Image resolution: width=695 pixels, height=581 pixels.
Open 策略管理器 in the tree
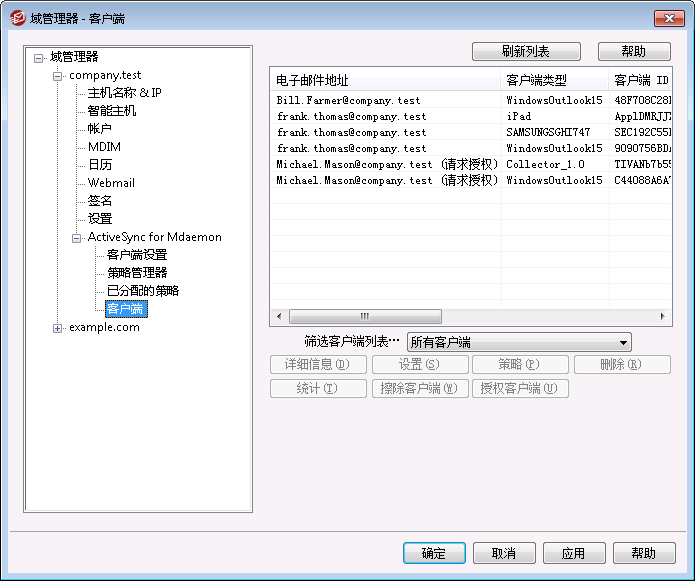coord(137,273)
